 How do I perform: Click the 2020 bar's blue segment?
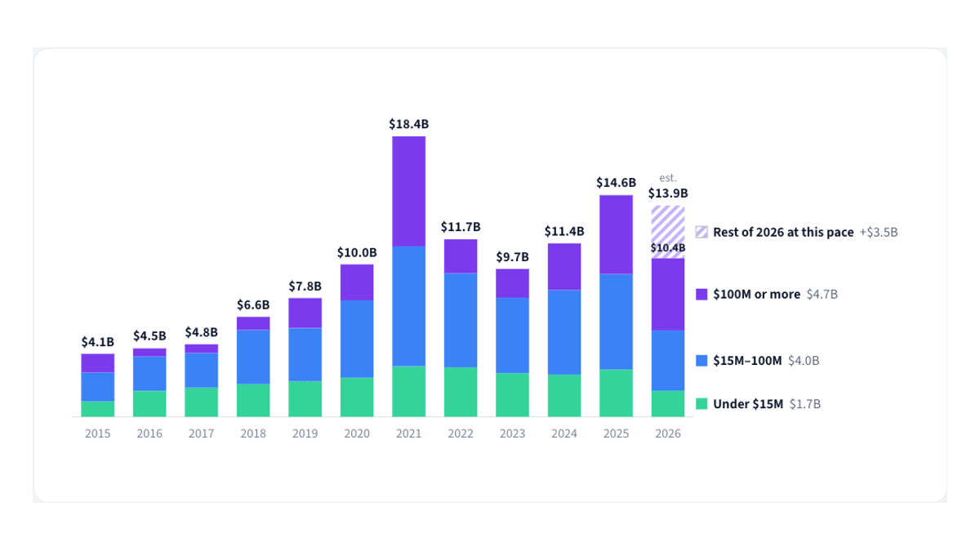[357, 339]
